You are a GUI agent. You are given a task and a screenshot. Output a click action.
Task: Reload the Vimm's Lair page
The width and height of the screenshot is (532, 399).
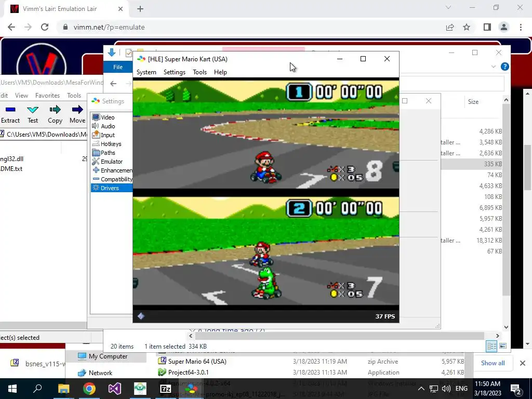45,27
